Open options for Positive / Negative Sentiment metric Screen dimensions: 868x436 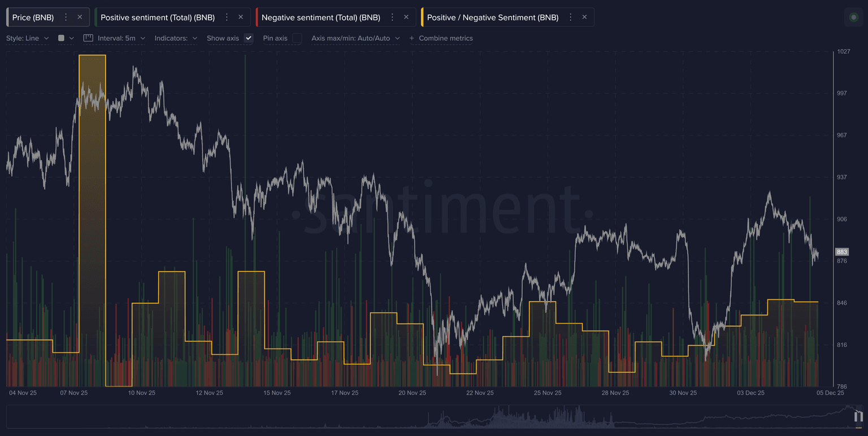point(571,18)
